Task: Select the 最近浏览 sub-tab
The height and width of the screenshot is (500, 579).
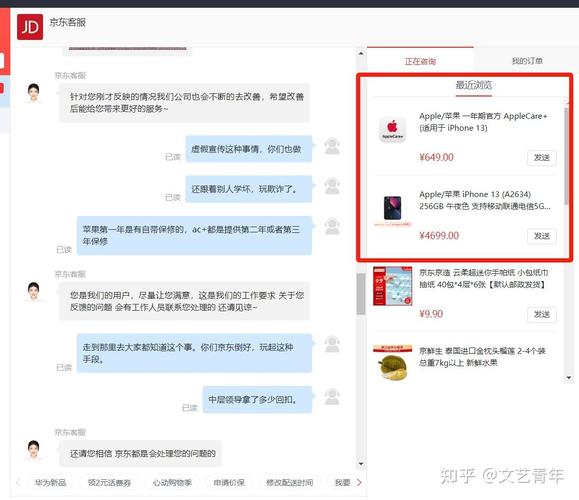Action: pyautogui.click(x=474, y=86)
